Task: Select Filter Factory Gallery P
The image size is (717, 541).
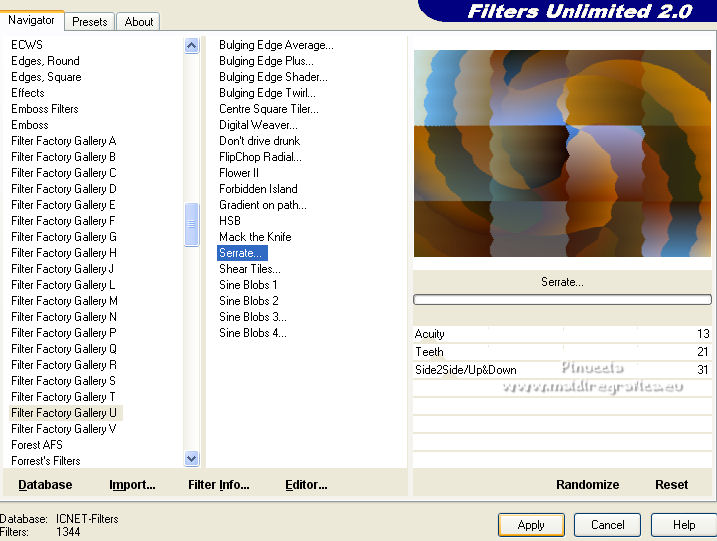Action: click(64, 333)
